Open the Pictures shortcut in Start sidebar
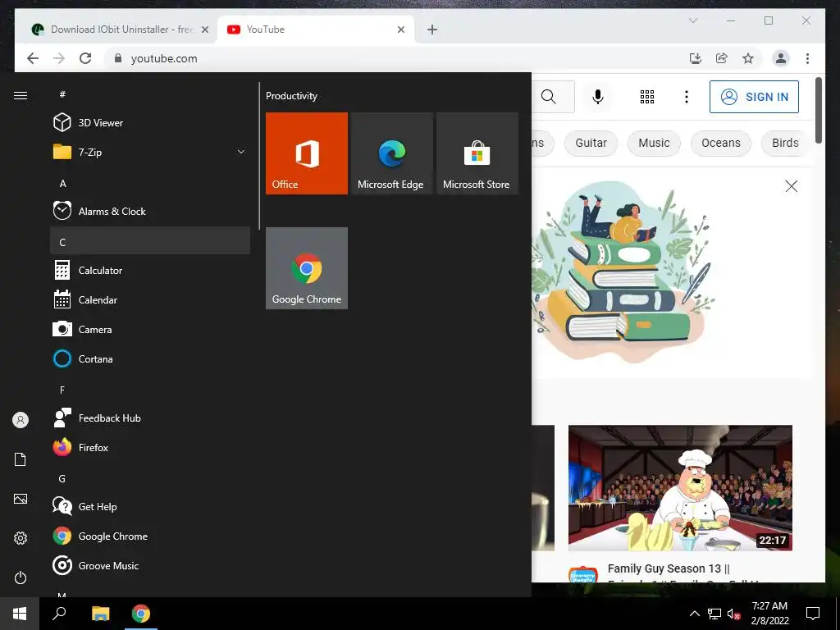Viewport: 840px width, 630px height. tap(21, 499)
